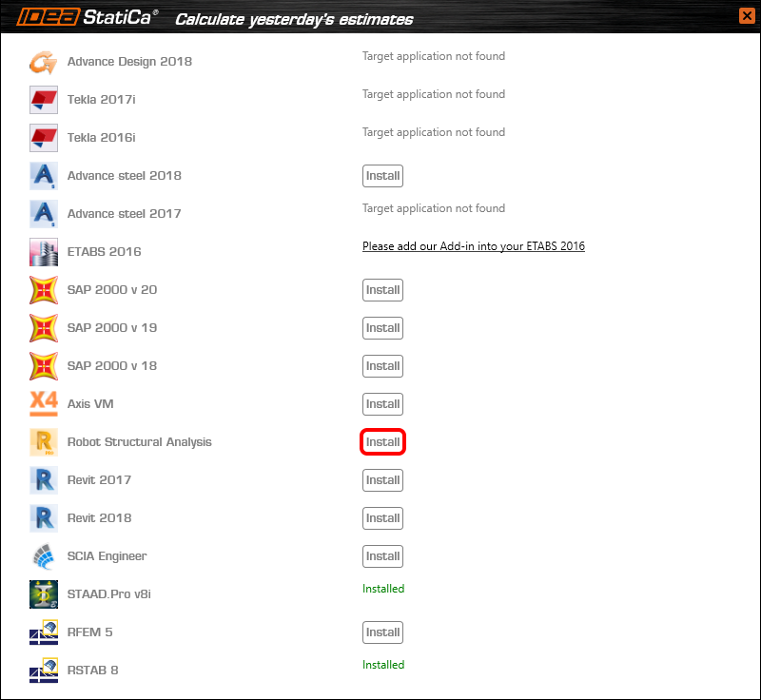This screenshot has height=700, width=761.
Task: Click the 'Installed' status for RSTAB 8
Action: [383, 665]
